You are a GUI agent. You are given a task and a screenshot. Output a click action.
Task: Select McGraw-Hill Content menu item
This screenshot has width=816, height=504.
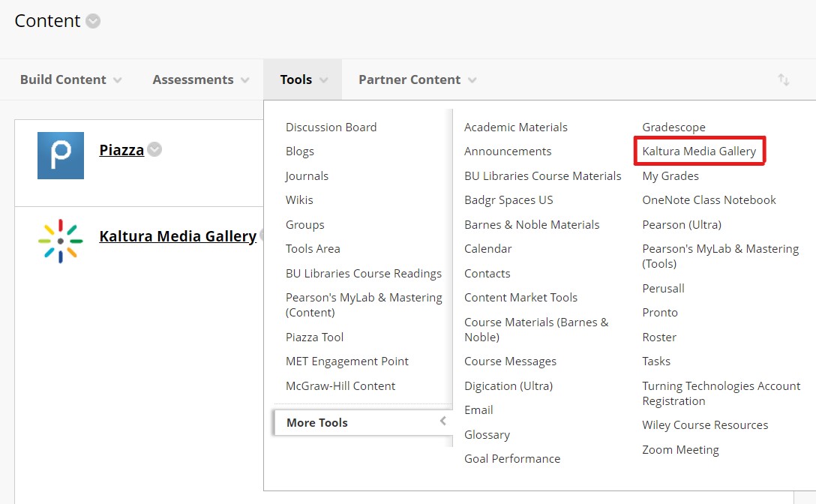340,385
